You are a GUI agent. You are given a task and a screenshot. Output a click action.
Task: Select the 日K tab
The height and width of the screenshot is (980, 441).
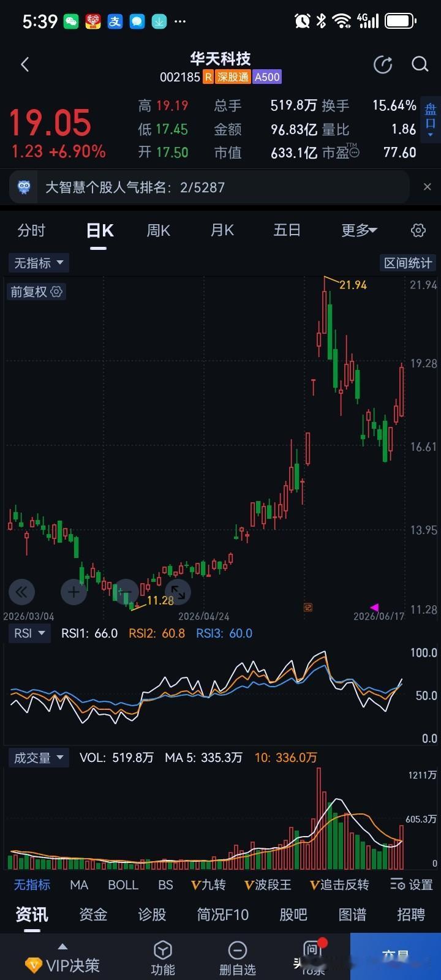[x=99, y=230]
